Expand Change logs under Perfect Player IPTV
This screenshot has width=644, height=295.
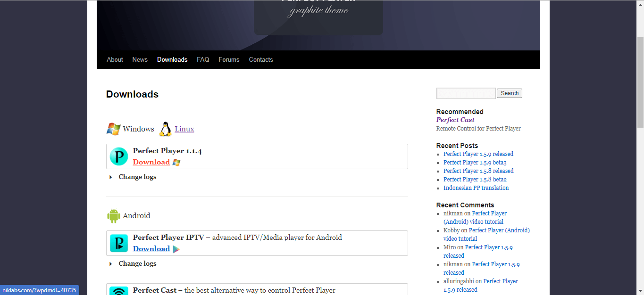click(x=137, y=264)
